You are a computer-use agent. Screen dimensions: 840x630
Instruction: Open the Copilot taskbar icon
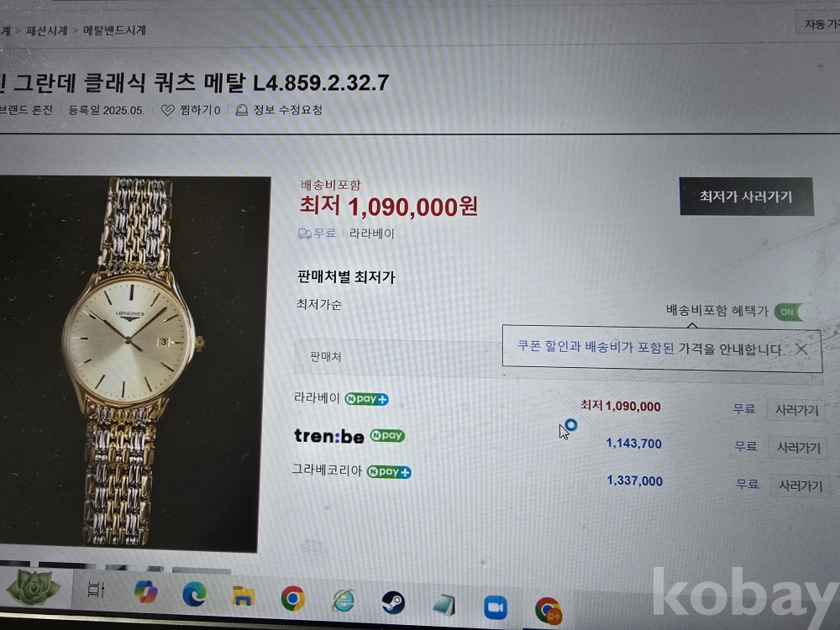point(145,592)
